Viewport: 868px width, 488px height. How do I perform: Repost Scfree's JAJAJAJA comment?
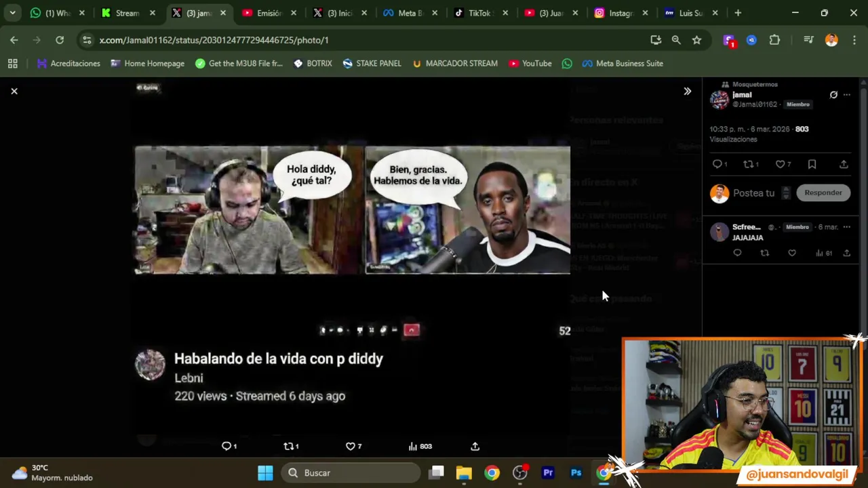(x=764, y=253)
